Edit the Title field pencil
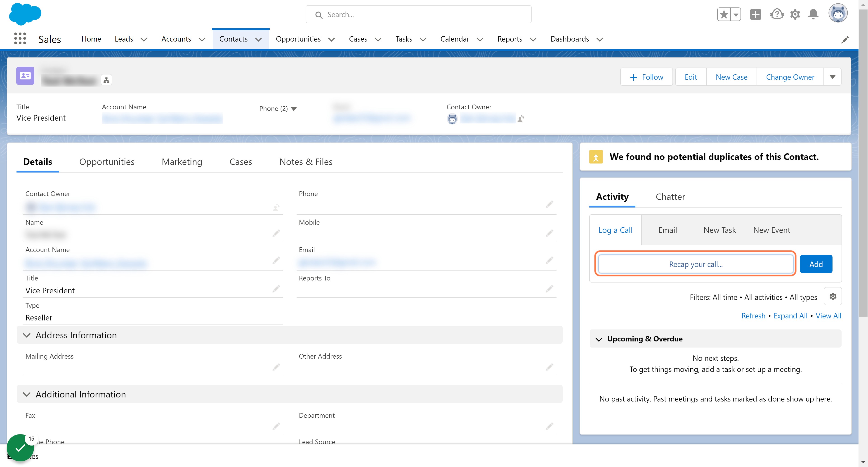The height and width of the screenshot is (467, 868). click(276, 289)
